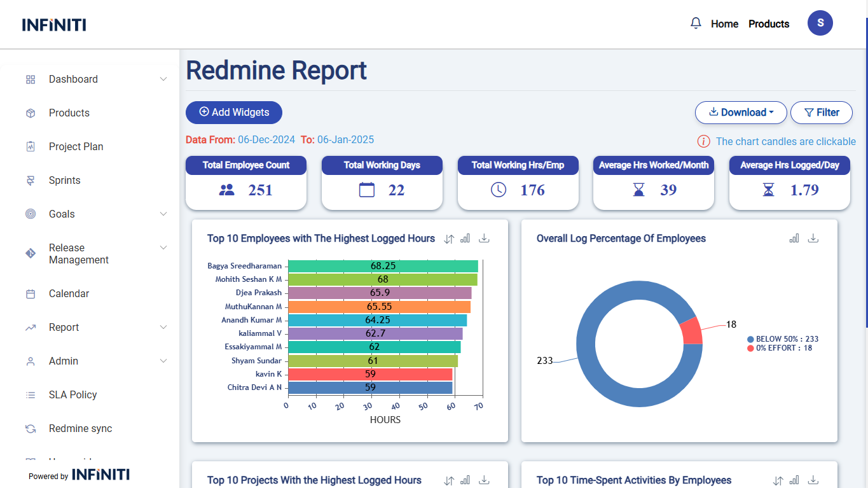This screenshot has width=868, height=488.
Task: Toggle the BELOW 50% legend entry
Action: point(782,339)
